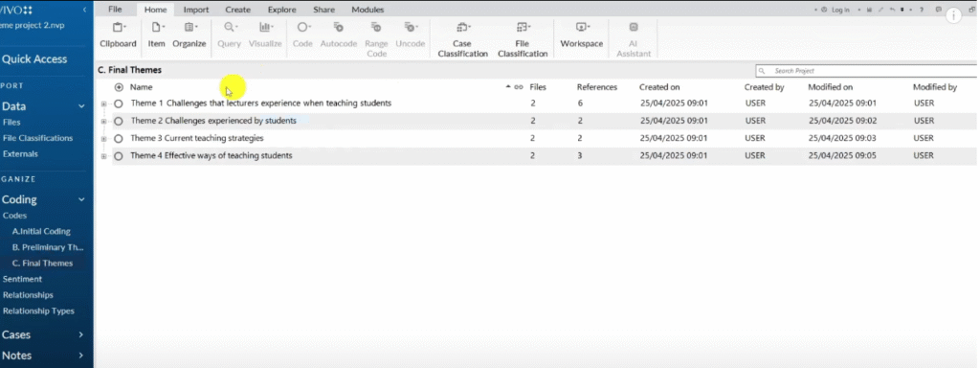Open Case Classification in the ribbon

[x=462, y=39]
